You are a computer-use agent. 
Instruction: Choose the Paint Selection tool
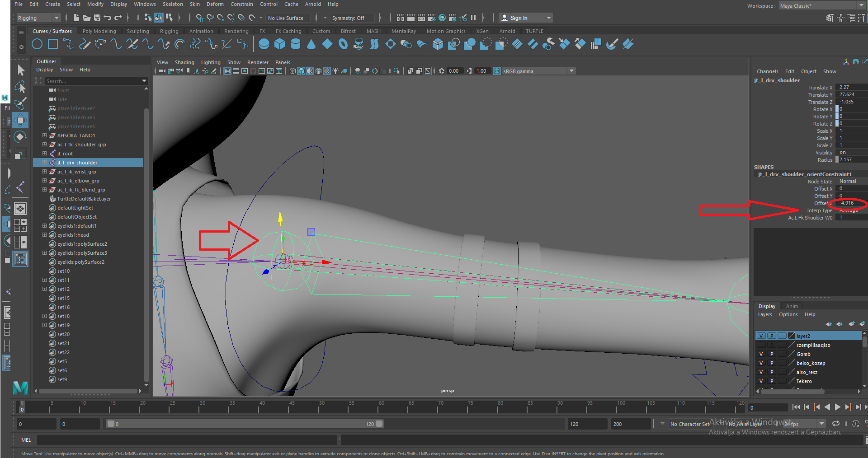pos(20,103)
